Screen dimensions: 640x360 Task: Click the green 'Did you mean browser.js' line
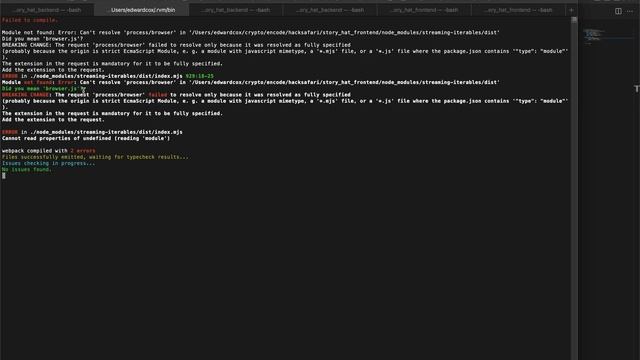tap(43, 89)
